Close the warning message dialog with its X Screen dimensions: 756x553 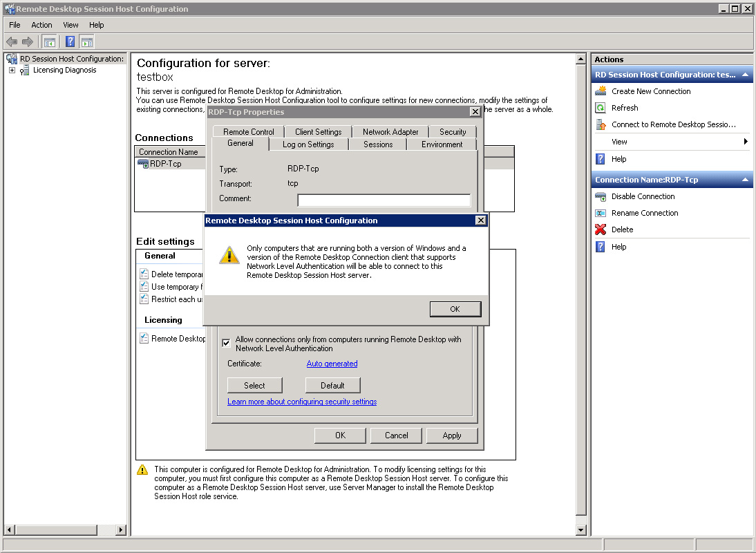481,221
